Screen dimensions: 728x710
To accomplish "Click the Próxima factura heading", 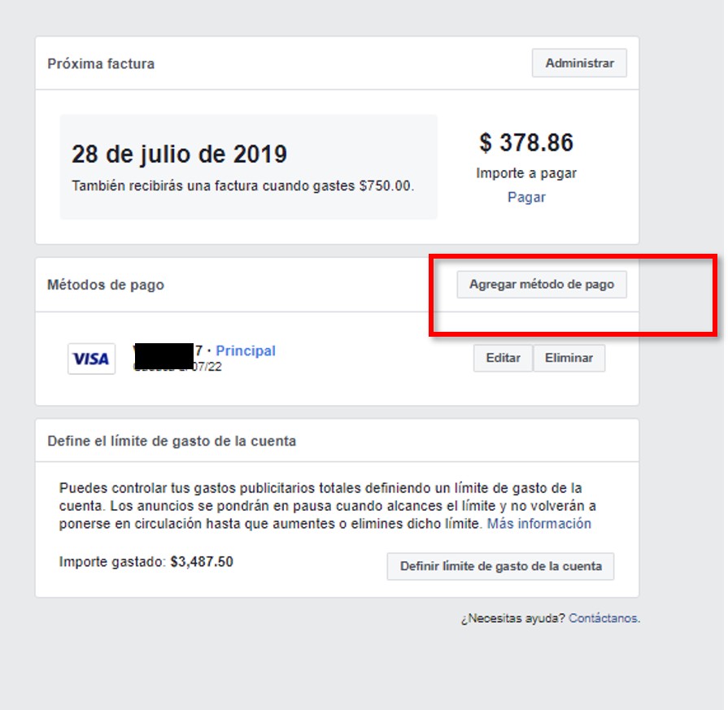I will pyautogui.click(x=101, y=63).
